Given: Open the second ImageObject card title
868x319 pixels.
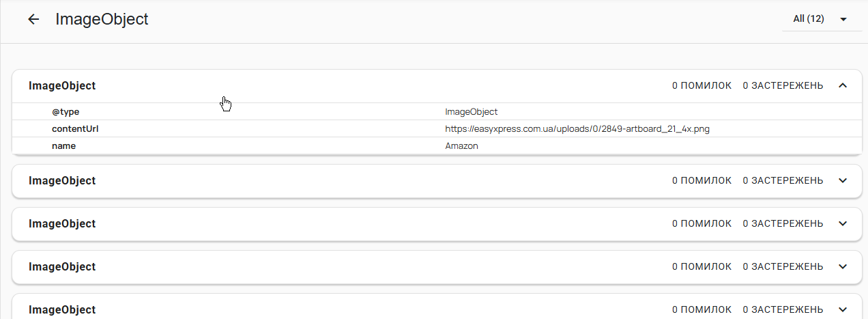Looking at the screenshot, I should coord(62,181).
